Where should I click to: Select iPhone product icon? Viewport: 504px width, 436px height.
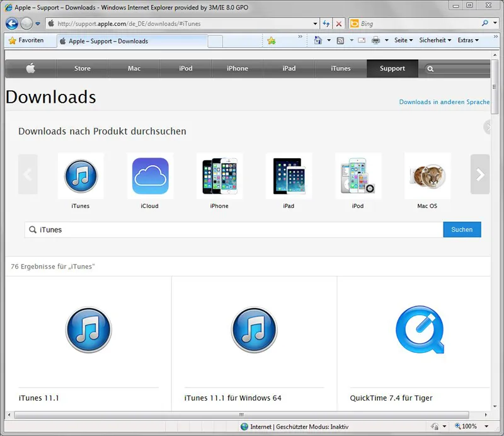coord(219,176)
